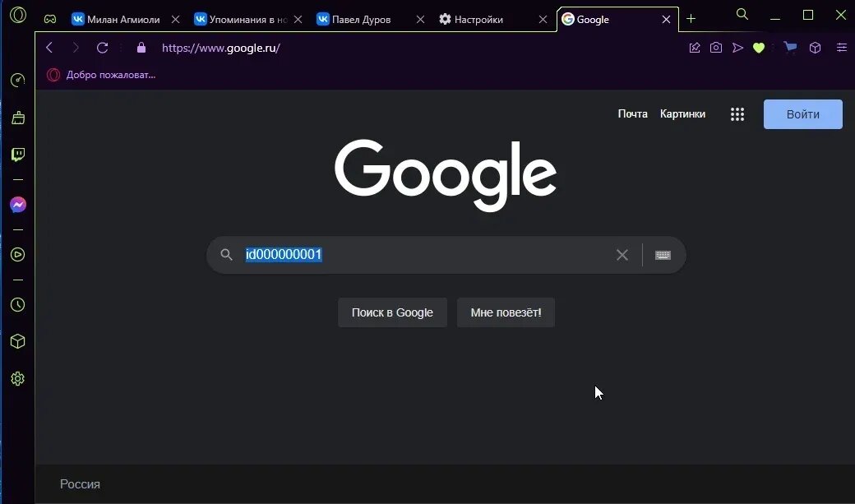This screenshot has height=504, width=855.
Task: Open GX Control speedometer in sidebar
Action: coord(18,81)
